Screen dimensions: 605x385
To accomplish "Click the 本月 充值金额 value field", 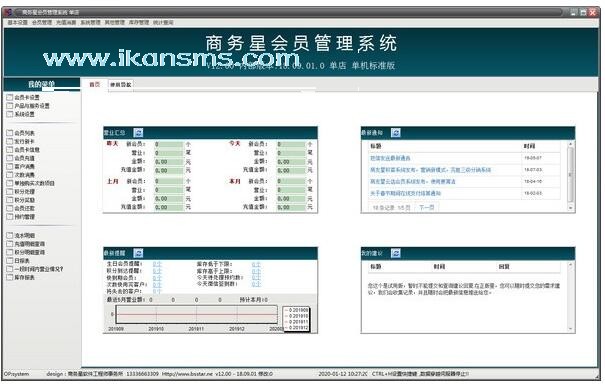I will (x=291, y=207).
